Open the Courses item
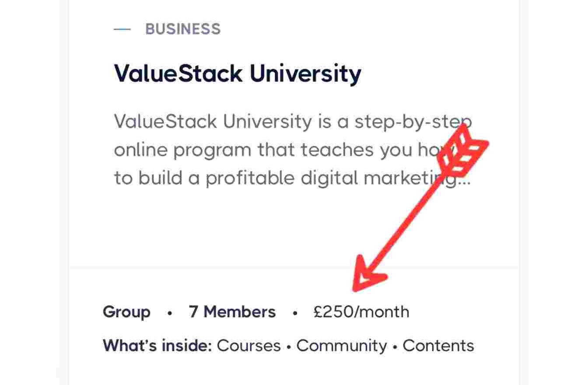Image resolution: width=588 pixels, height=385 pixels. 248,346
